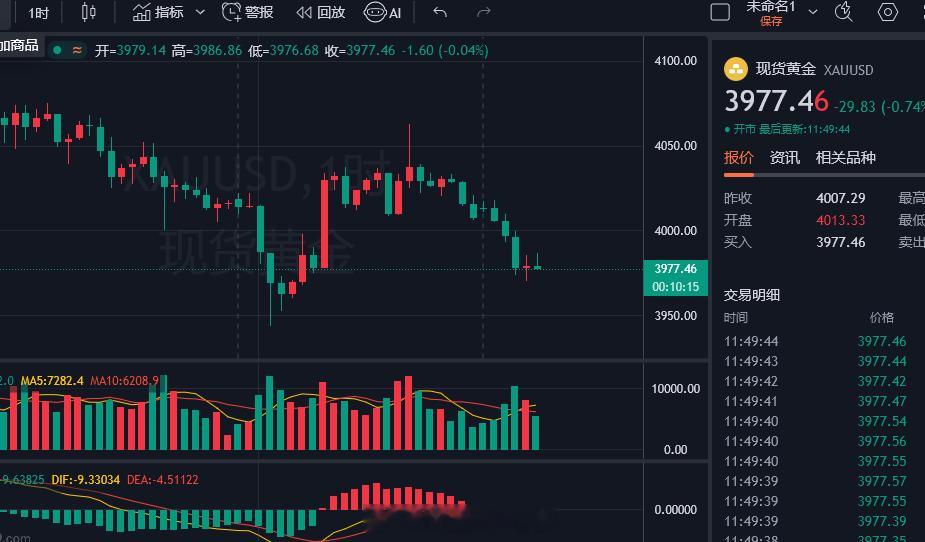Expand the 未命名1 layout dropdown
Screen dimensions: 925x542
point(813,12)
